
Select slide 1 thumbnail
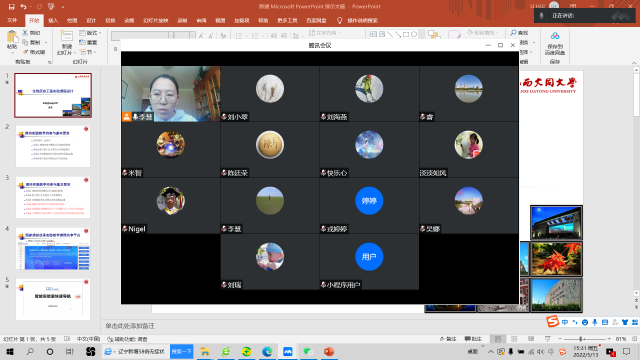pos(53,95)
